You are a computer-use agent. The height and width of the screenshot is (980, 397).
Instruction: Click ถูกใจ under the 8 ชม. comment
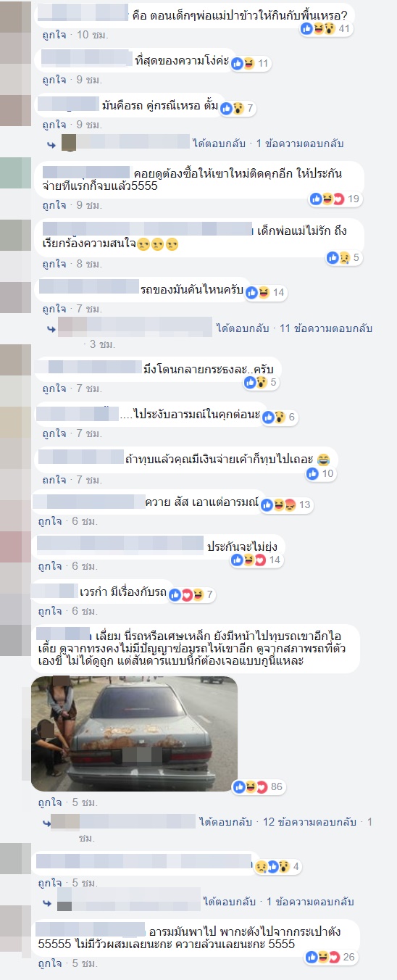coord(54,265)
